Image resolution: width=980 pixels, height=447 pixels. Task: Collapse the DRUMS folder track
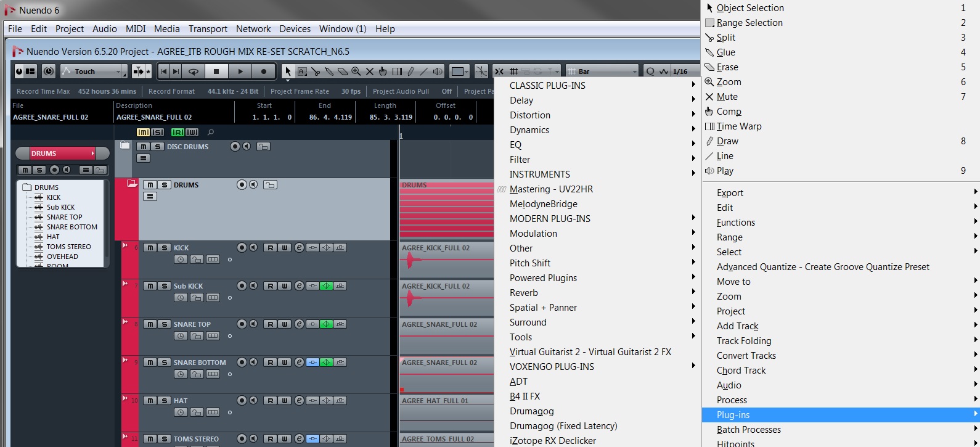pyautogui.click(x=132, y=184)
